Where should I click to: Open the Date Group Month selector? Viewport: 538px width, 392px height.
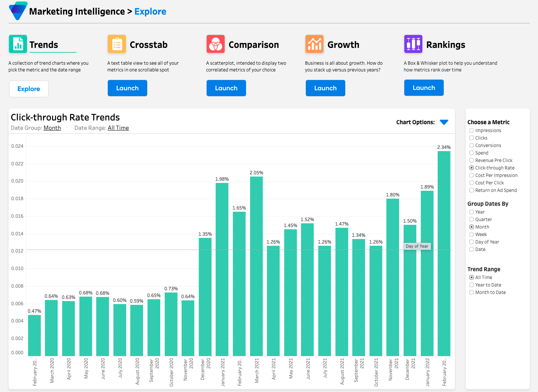tap(52, 128)
